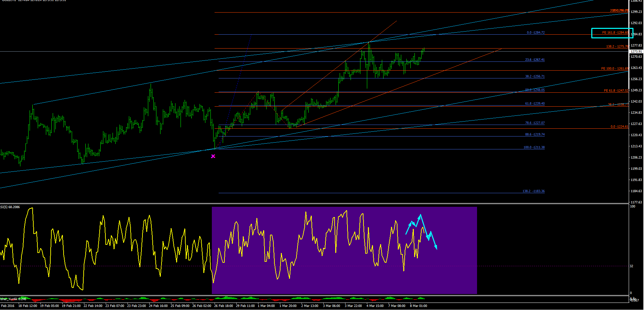Click price axis value 1227.63
This screenshot has height=310, width=644.
636,124
